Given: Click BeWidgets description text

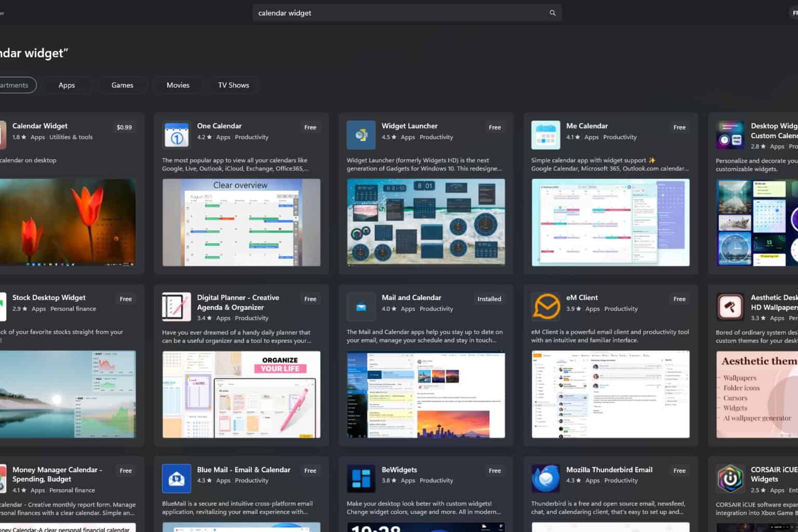Looking at the screenshot, I should pyautogui.click(x=424, y=508).
